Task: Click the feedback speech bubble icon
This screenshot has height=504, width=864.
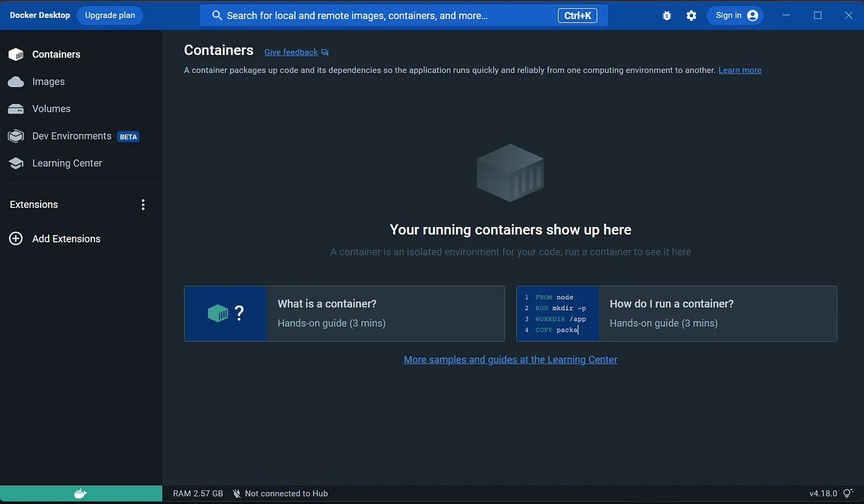Action: [x=325, y=52]
